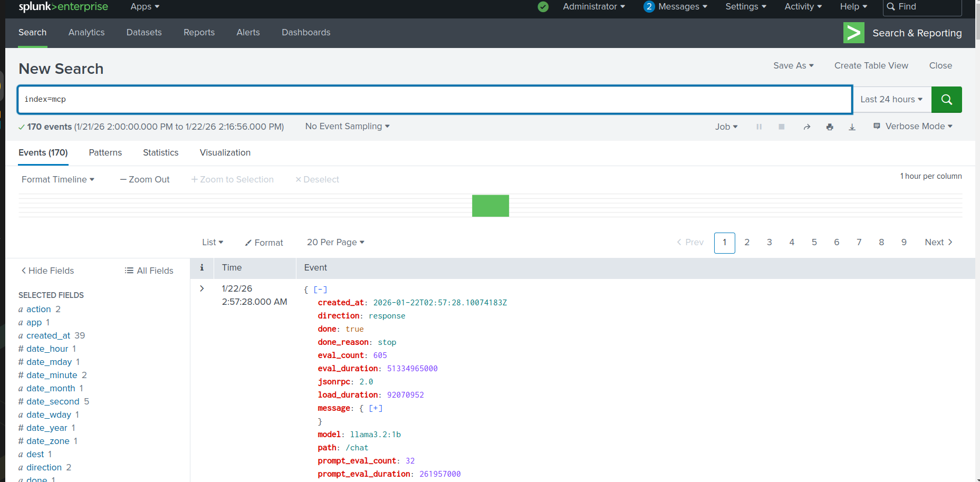Open the Dashboards navigation item

(306, 33)
